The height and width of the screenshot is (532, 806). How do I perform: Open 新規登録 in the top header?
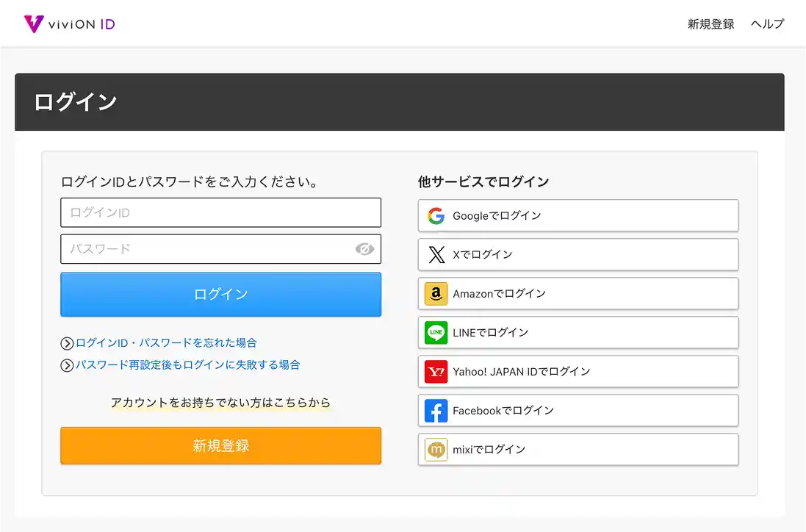point(711,24)
